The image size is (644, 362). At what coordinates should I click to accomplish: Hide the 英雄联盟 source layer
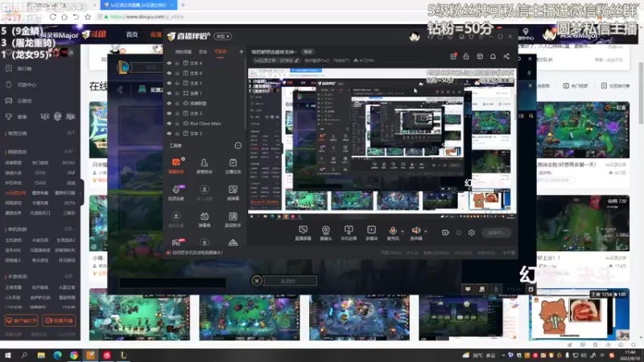click(169, 103)
